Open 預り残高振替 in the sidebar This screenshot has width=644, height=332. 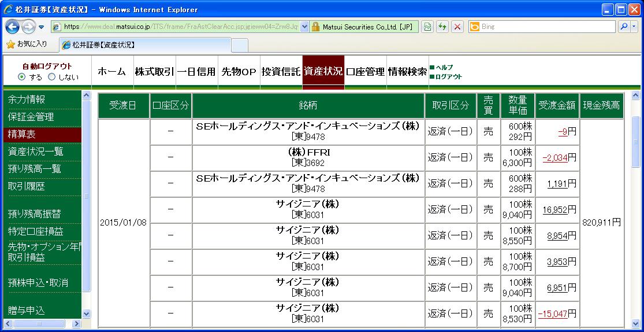pyautogui.click(x=35, y=214)
